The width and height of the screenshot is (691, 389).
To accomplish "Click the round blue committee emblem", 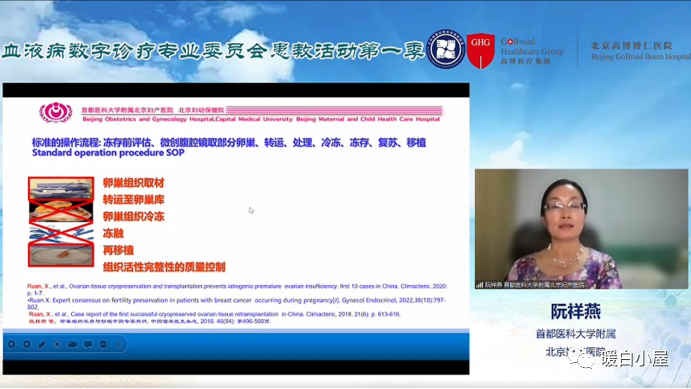I will pos(446,49).
